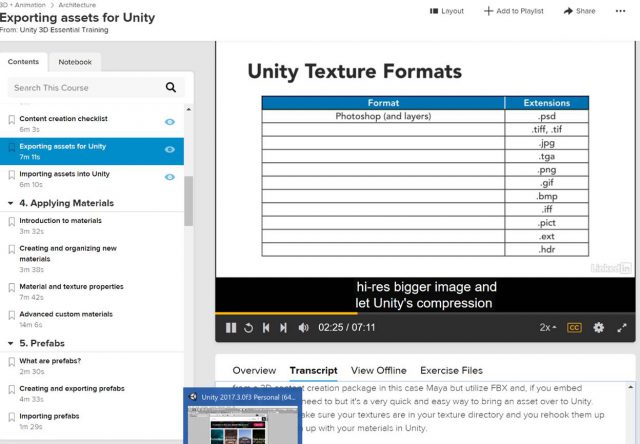This screenshot has width=640, height=444.
Task: Switch to Notebook tab
Action: click(75, 62)
